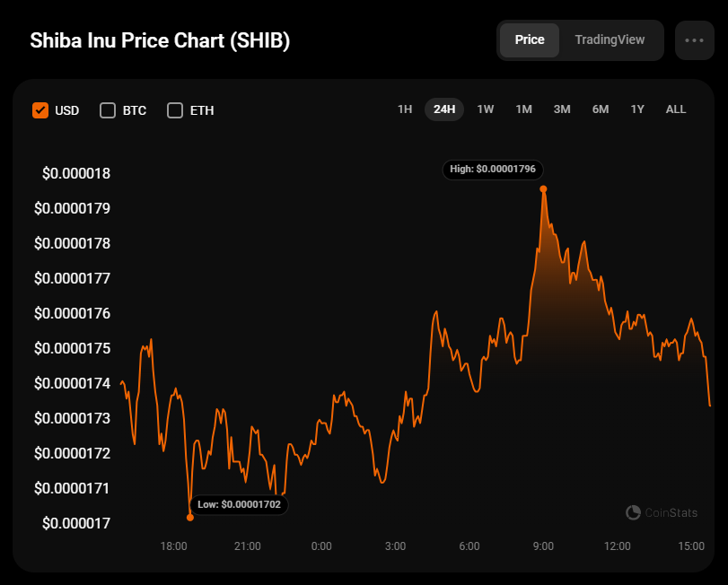Click the Shiba Inu Price Chart heading

pyautogui.click(x=161, y=41)
